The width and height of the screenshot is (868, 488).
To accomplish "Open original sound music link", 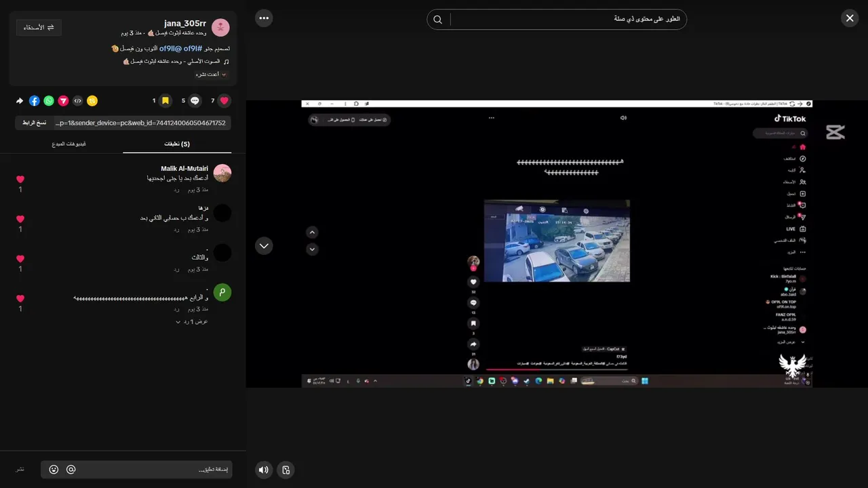I will click(171, 62).
